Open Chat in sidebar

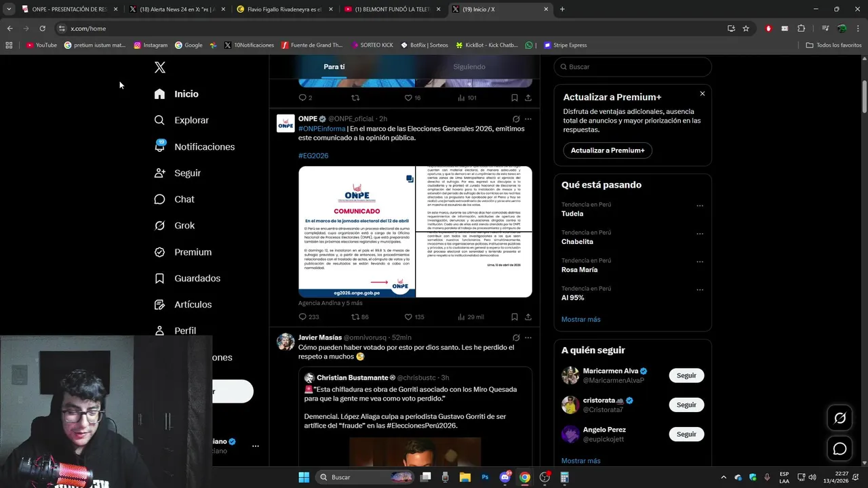[x=174, y=199]
